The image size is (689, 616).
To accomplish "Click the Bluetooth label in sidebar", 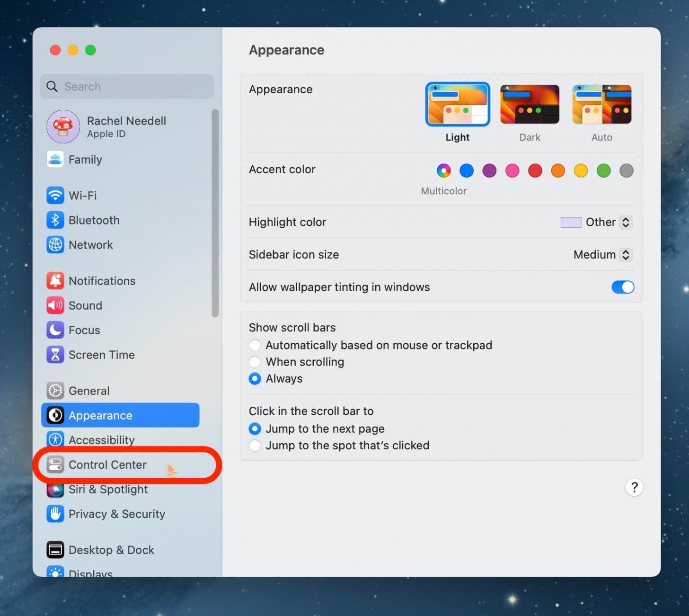I will point(94,220).
